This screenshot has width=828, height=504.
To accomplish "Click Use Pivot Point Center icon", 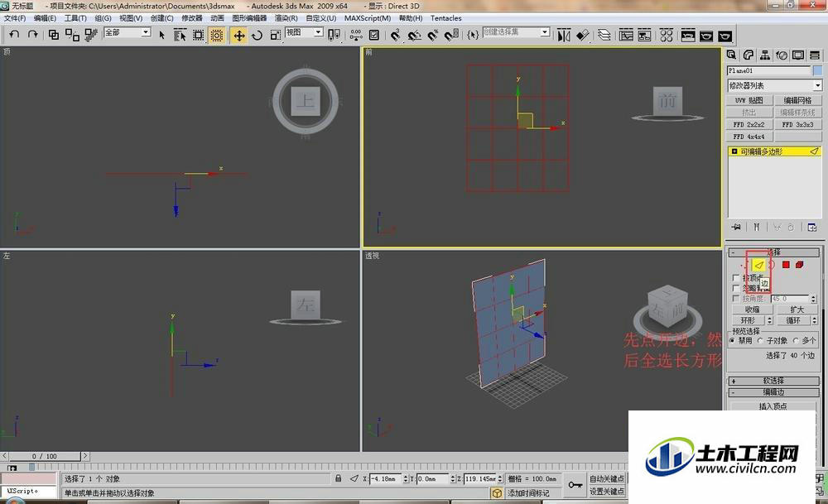I will pos(334,36).
